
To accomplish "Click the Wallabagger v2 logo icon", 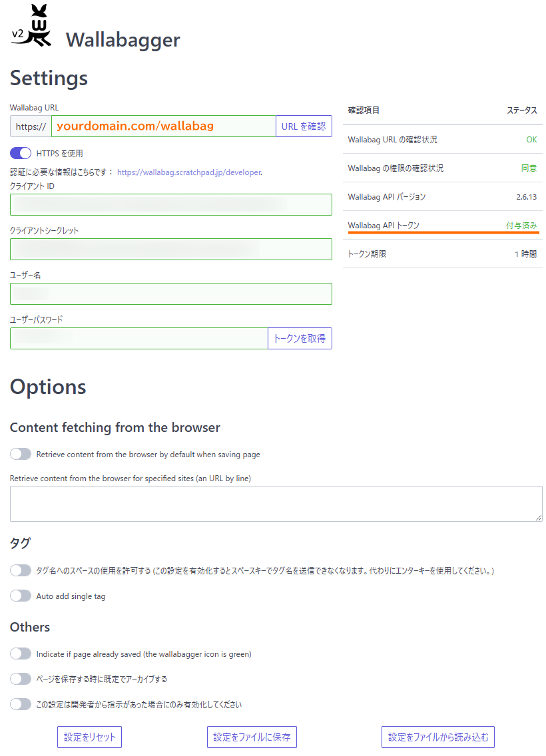I will 31,25.
